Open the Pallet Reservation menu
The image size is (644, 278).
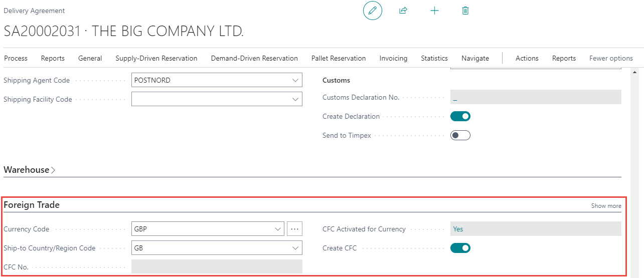click(338, 58)
